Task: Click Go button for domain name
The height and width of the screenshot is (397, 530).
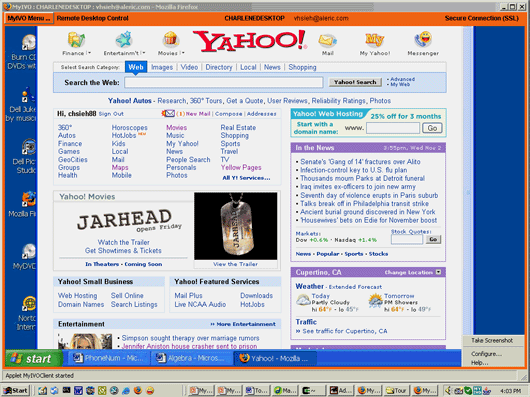Action: (x=432, y=128)
